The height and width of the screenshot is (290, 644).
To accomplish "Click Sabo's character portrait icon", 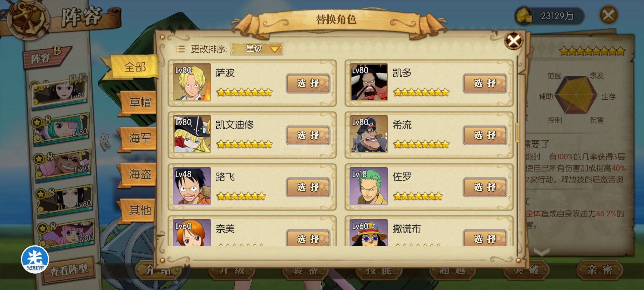I will click(x=192, y=82).
